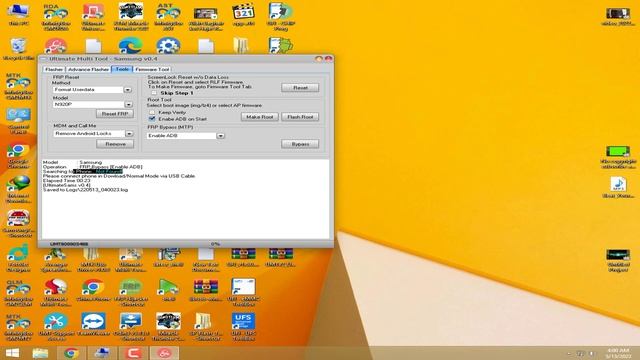The width and height of the screenshot is (640, 360).
Task: Open the Microsoft Edge desktop shortcut
Action: point(131,46)
